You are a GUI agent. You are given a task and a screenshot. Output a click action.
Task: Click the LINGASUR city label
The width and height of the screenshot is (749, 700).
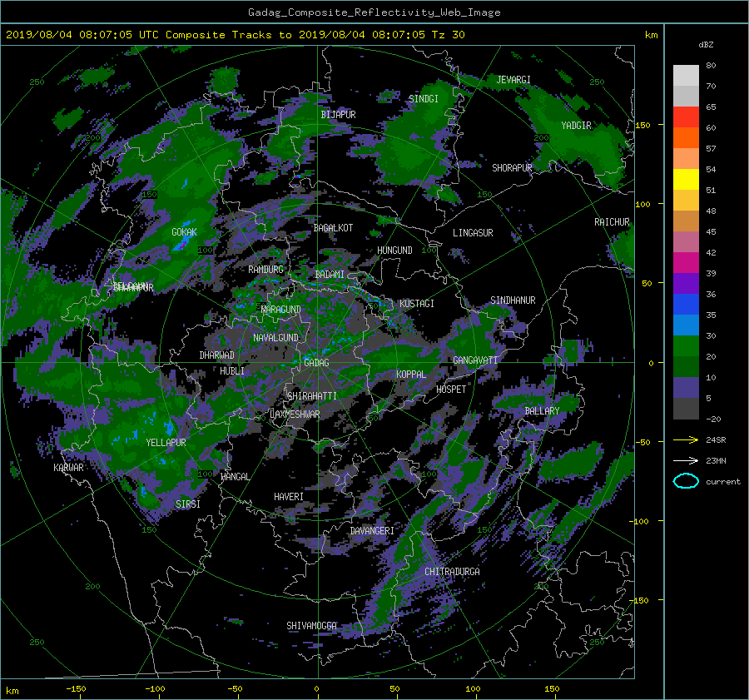(473, 233)
